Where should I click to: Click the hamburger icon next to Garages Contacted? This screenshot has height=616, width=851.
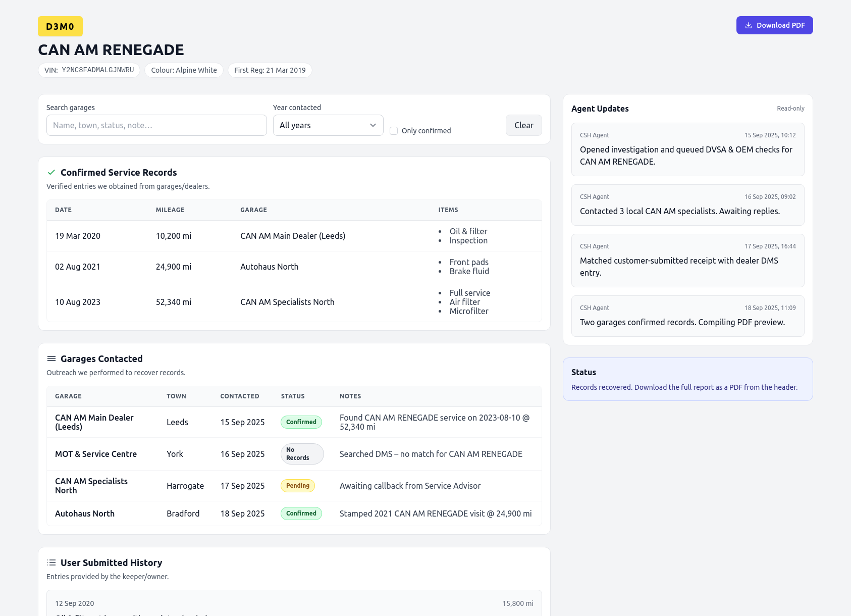(x=51, y=358)
